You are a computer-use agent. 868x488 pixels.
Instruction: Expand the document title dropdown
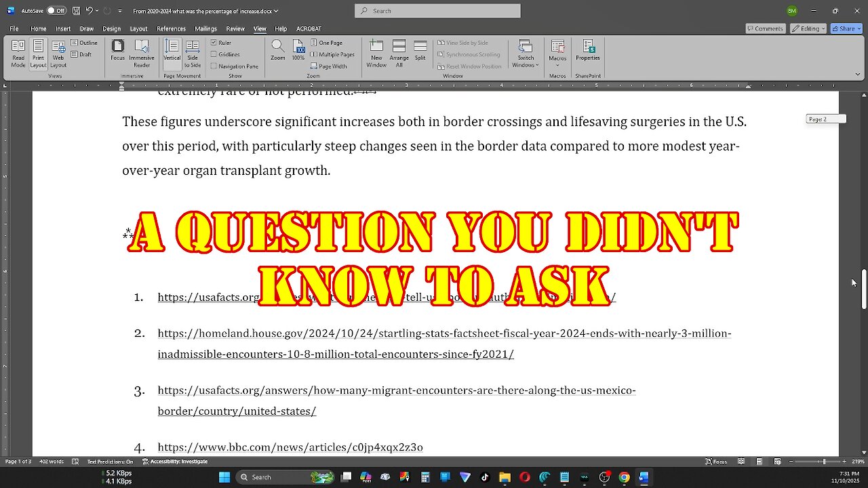(x=276, y=11)
